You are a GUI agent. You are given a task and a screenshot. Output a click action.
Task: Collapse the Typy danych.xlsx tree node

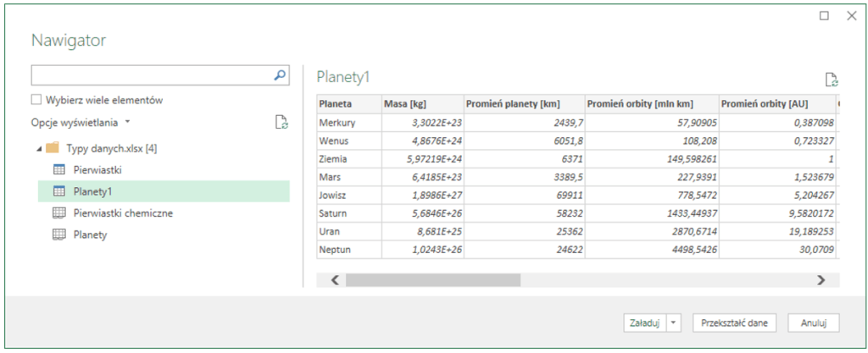coord(38,149)
